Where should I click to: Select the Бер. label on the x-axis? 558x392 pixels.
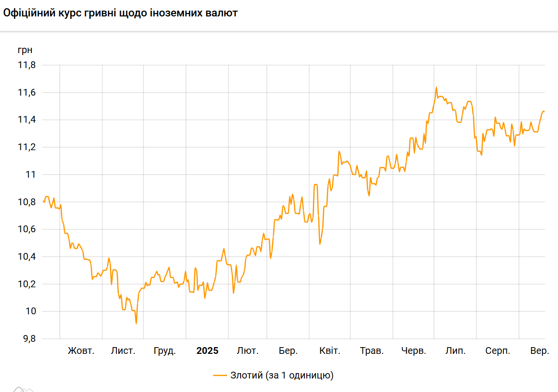click(x=288, y=351)
